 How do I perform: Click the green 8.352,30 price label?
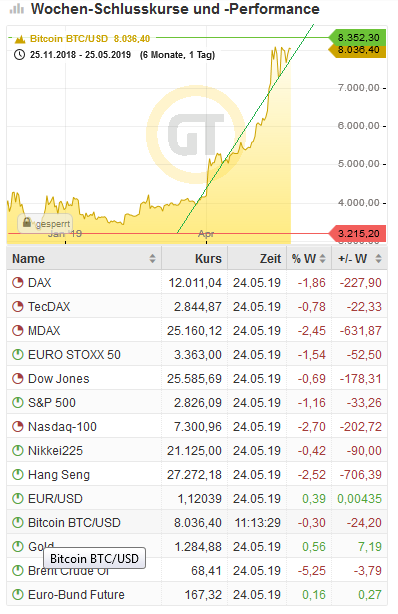coord(357,38)
